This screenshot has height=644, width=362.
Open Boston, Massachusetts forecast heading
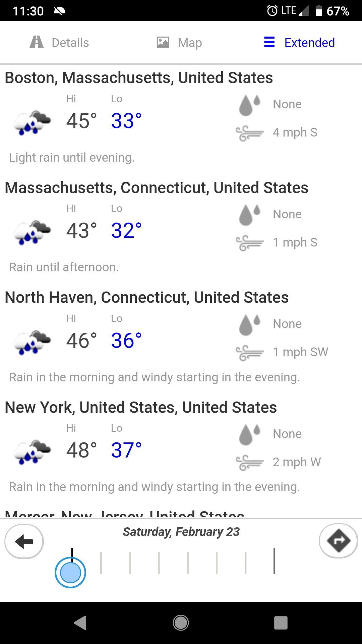(x=139, y=78)
